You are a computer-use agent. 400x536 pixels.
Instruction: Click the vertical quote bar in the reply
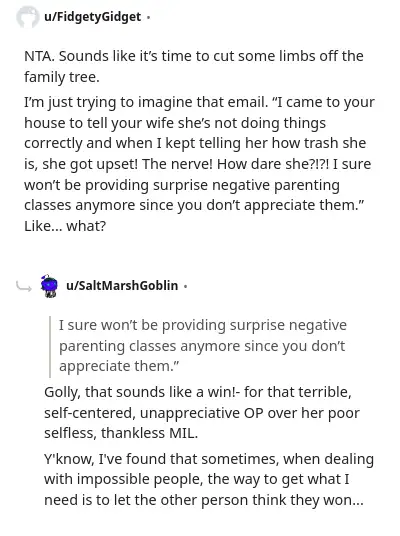50,347
